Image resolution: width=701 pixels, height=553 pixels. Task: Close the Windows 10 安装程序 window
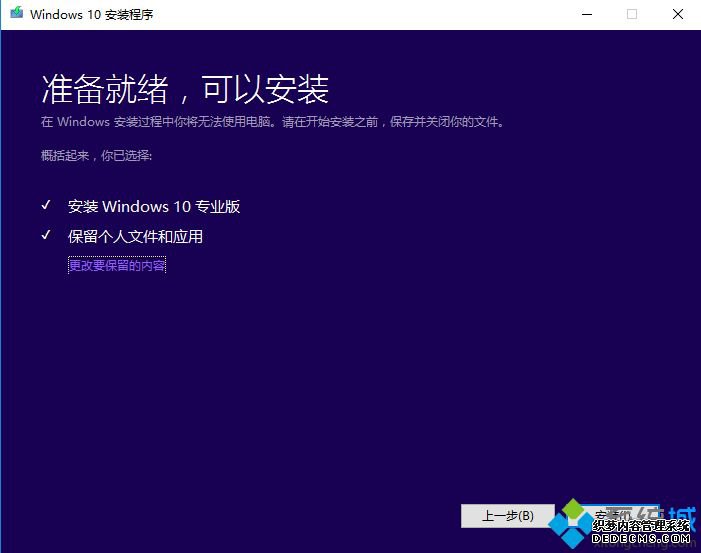[678, 14]
